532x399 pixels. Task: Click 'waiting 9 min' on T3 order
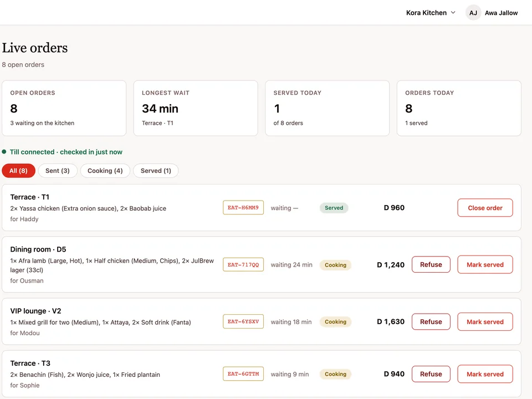point(290,374)
